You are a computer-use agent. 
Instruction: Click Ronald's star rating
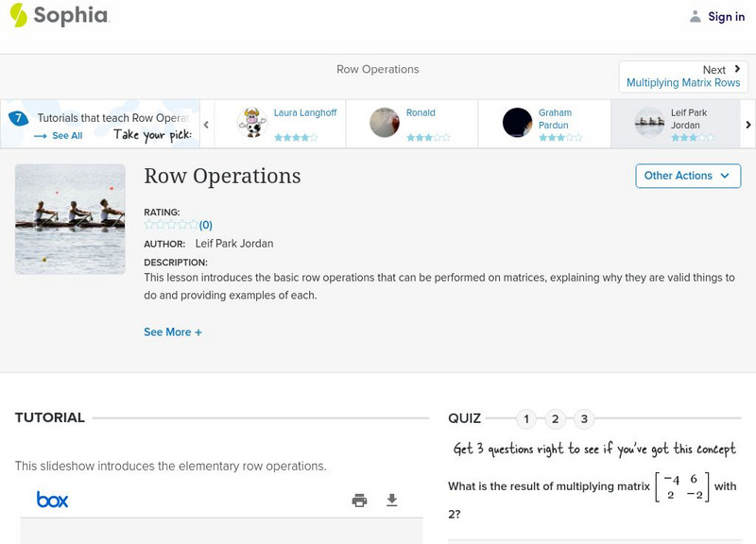tap(428, 137)
